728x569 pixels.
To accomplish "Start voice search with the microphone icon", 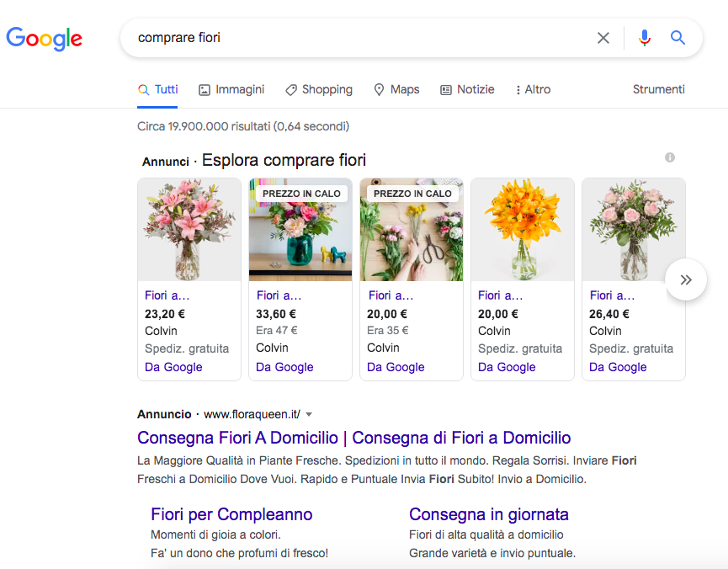I will pyautogui.click(x=645, y=38).
